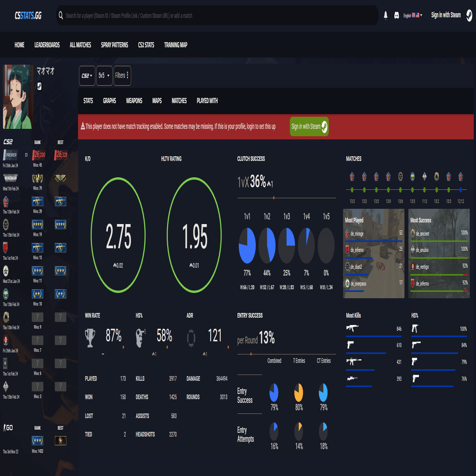Open the 5v5 mode dropdown

[x=104, y=76]
